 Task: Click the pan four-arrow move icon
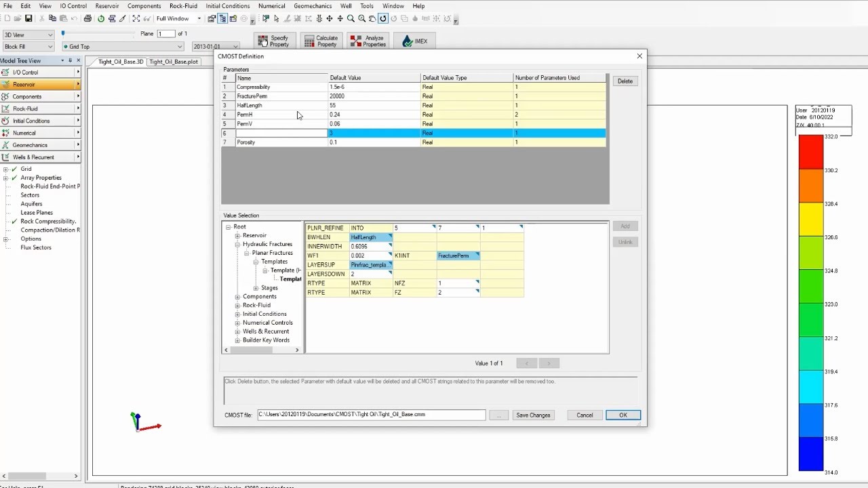[x=330, y=18]
